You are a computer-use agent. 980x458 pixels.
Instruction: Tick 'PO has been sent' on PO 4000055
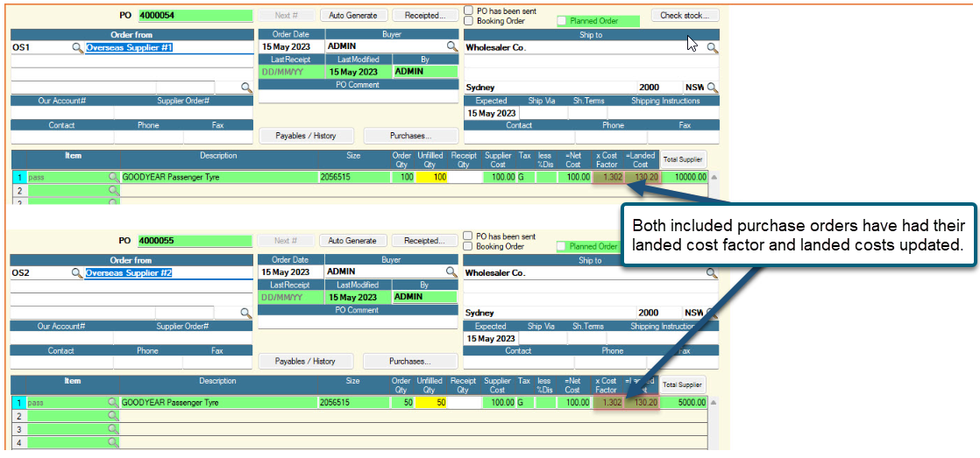click(x=469, y=236)
